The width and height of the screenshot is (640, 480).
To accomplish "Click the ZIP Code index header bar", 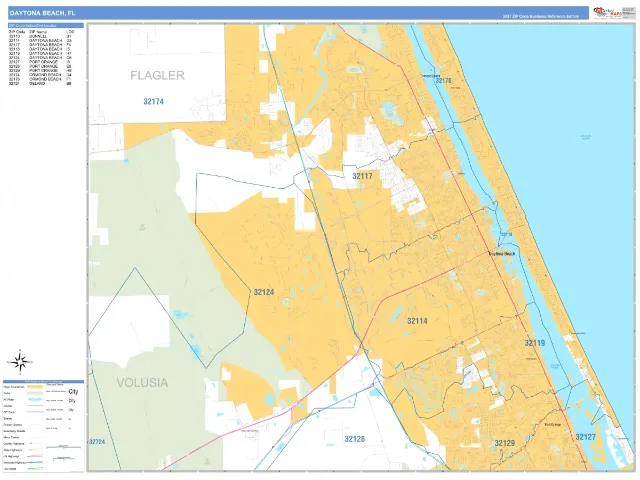I will coord(46,25).
